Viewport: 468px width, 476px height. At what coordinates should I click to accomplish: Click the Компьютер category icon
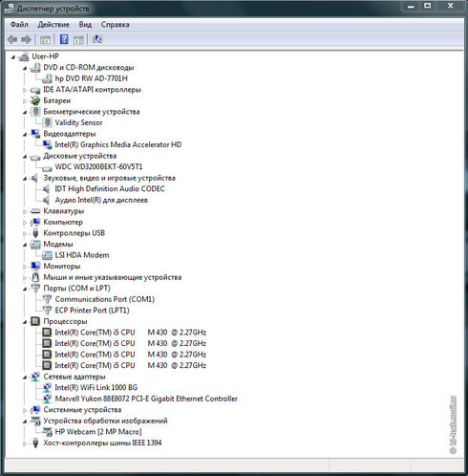(x=35, y=222)
